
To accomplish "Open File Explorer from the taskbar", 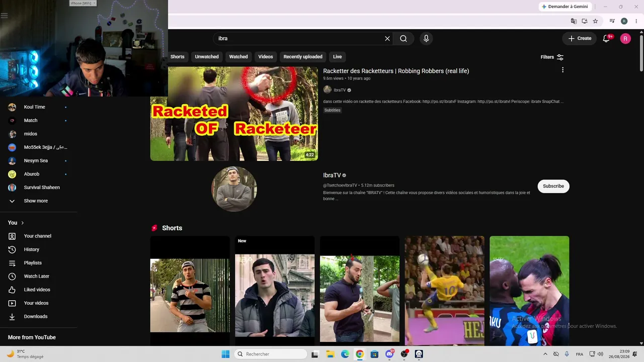I will point(330,354).
